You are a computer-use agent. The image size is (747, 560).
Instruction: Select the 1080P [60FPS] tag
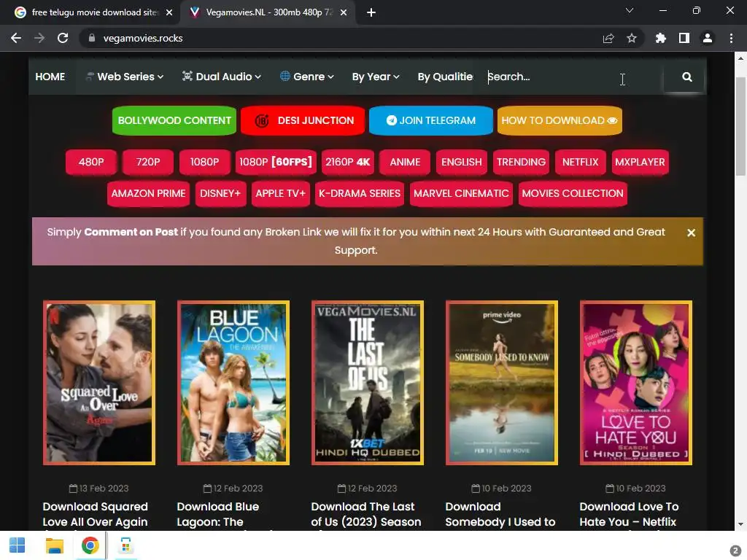click(275, 162)
